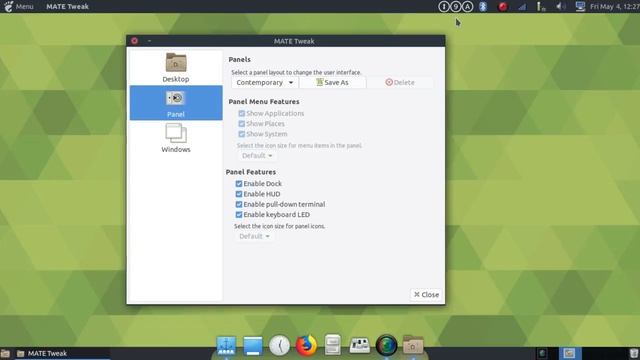Image resolution: width=640 pixels, height=360 pixels.
Task: Toggle Enable Dock checkbox
Action: point(239,184)
